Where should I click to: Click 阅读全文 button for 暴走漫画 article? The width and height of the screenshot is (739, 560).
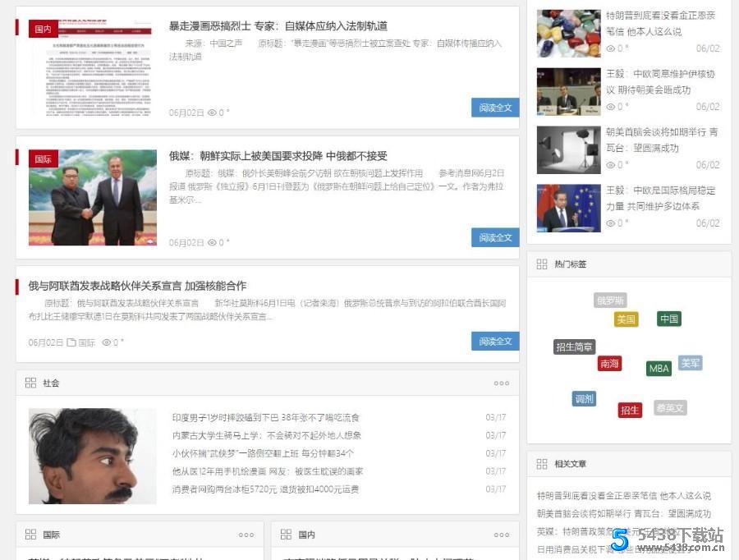click(495, 108)
